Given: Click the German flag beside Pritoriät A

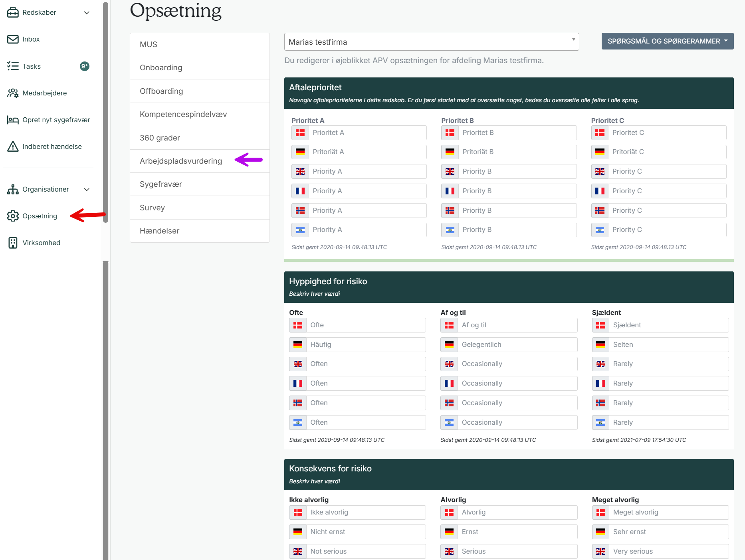Looking at the screenshot, I should 300,152.
